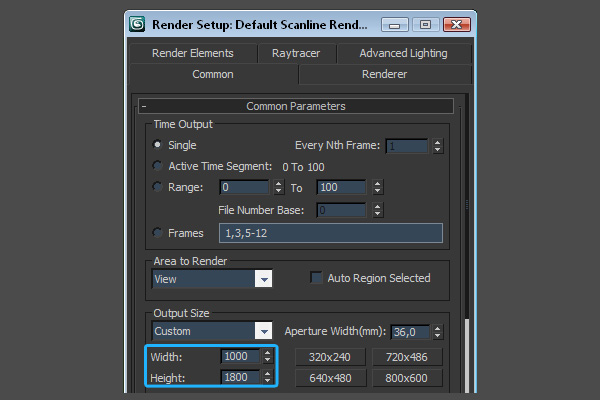Switch to the Renderer tab
Viewport: 600px width, 400px height.
(x=384, y=74)
